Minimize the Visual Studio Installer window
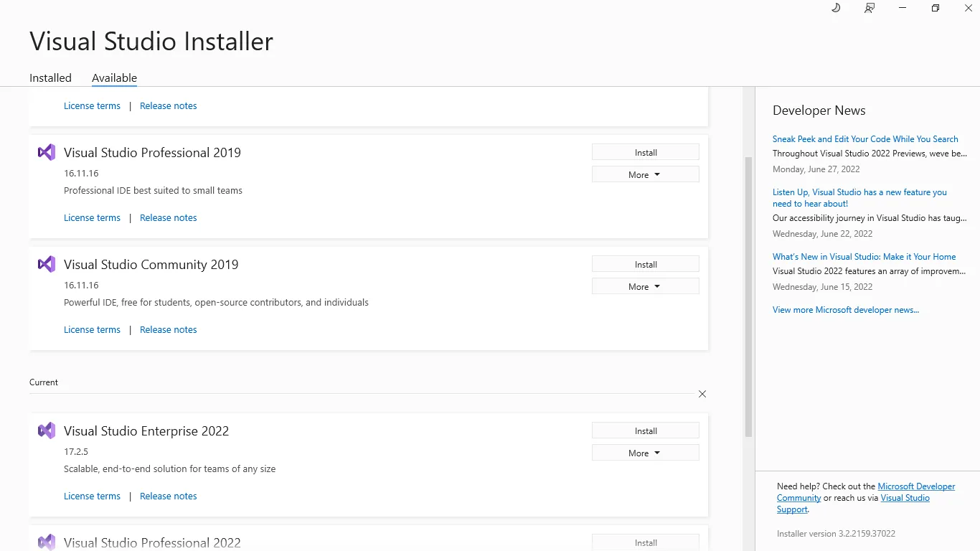980x551 pixels. pos(903,8)
